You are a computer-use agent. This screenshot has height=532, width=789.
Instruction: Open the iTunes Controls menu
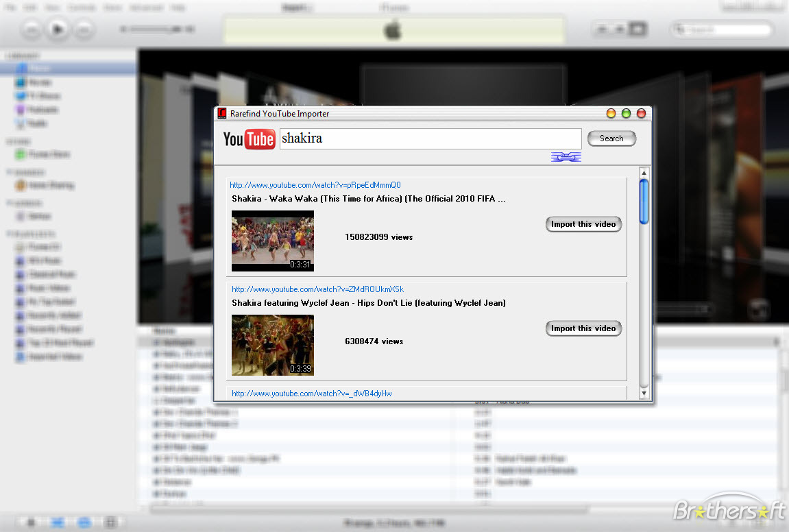coord(82,8)
